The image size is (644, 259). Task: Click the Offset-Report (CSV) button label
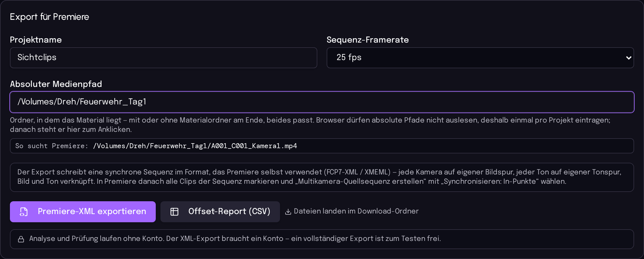229,211
